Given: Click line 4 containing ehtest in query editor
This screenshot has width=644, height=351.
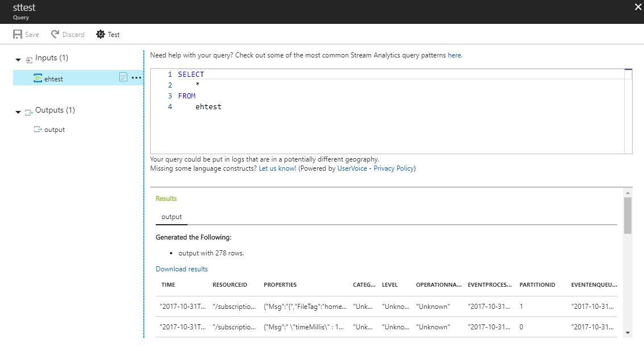Looking at the screenshot, I should pyautogui.click(x=208, y=106).
